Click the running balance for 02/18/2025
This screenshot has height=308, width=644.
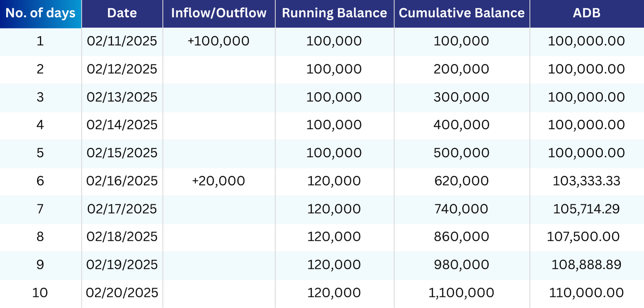[334, 237]
